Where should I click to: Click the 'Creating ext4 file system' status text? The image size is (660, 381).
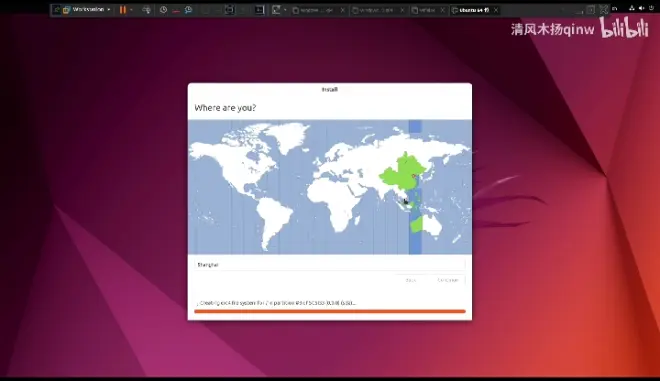click(277, 303)
